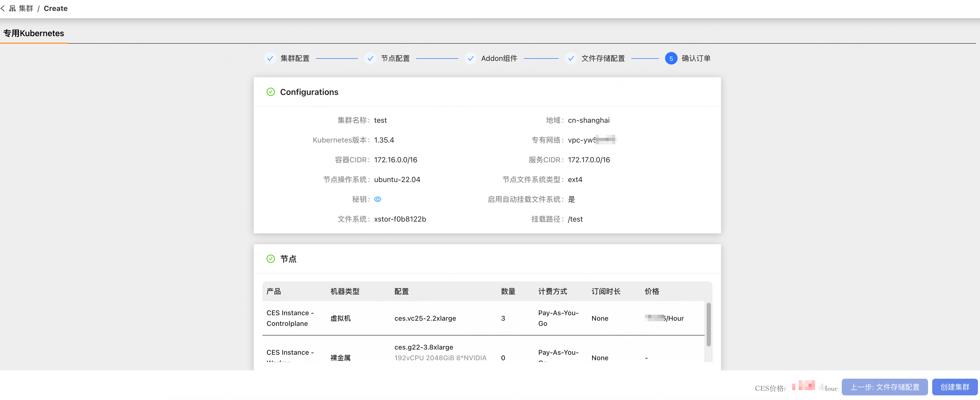Go to the 节点配置 step
Viewport: 980px width, 400px height.
point(395,58)
